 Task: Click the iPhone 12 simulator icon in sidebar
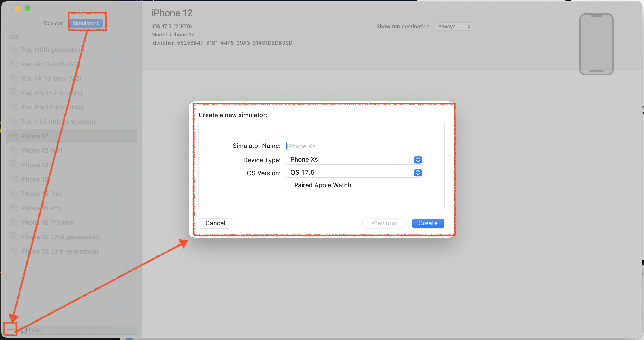tap(13, 136)
